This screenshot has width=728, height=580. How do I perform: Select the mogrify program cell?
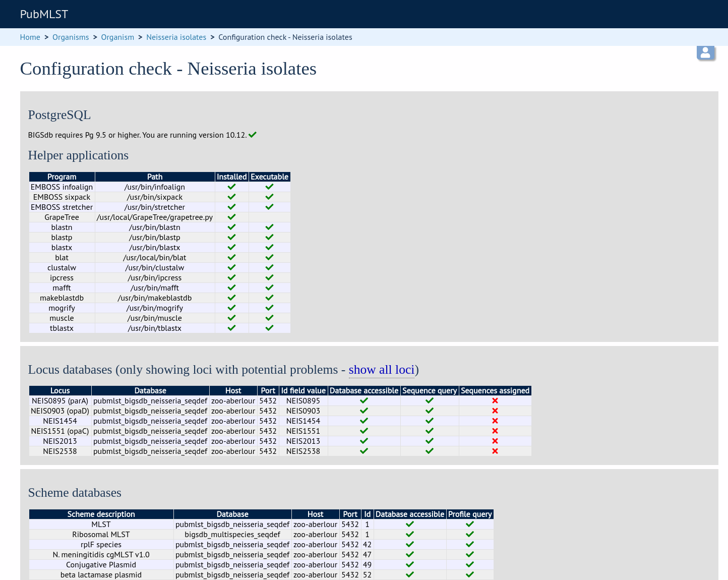[62, 308]
